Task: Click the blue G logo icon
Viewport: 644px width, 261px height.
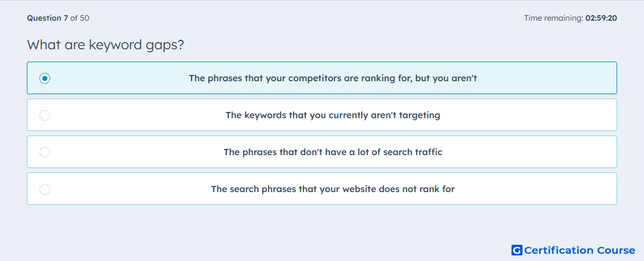Action: click(517, 250)
